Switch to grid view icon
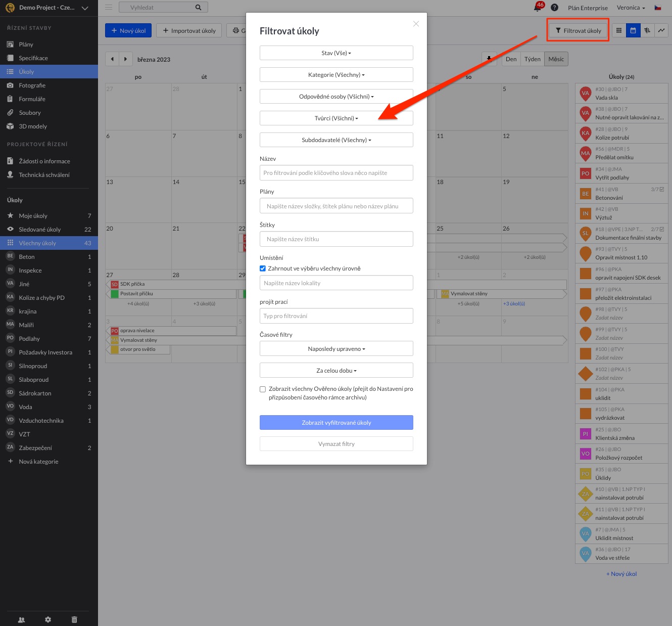 [x=618, y=31]
